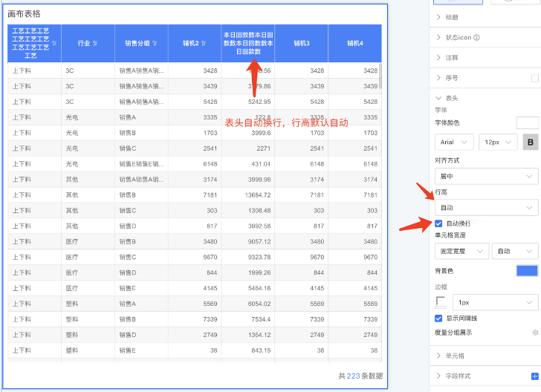Click cell value 7534.4
Screen dimensions: 541x392
[x=261, y=319]
